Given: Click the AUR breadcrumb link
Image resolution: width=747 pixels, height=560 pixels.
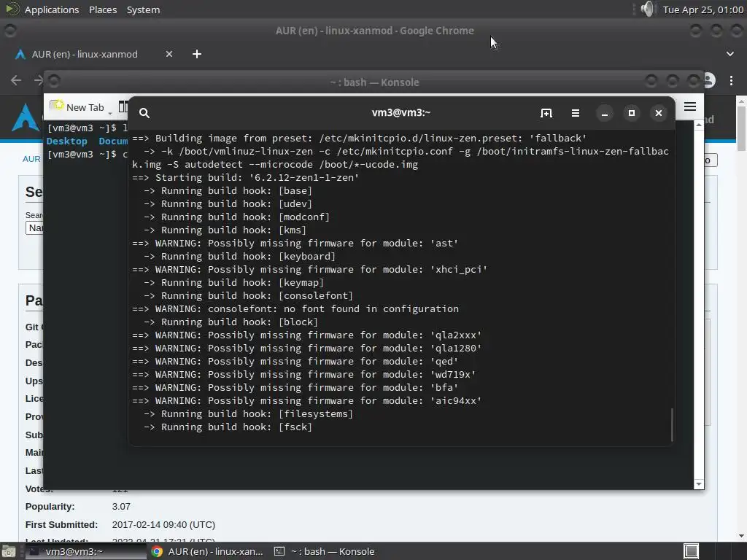Looking at the screenshot, I should 31,159.
